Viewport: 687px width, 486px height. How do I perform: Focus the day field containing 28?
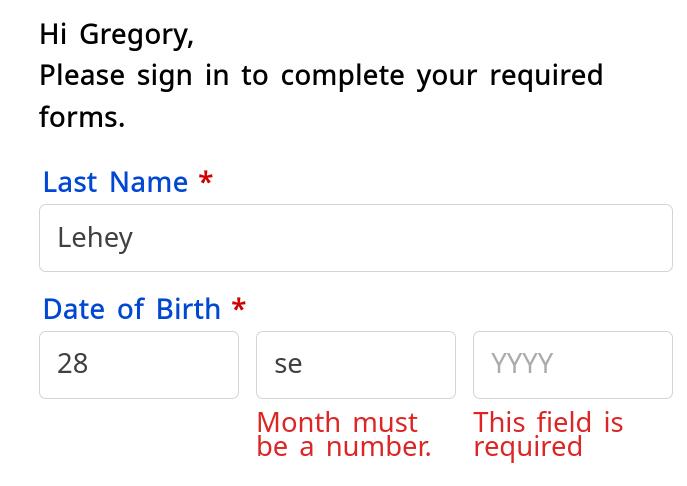coord(139,364)
